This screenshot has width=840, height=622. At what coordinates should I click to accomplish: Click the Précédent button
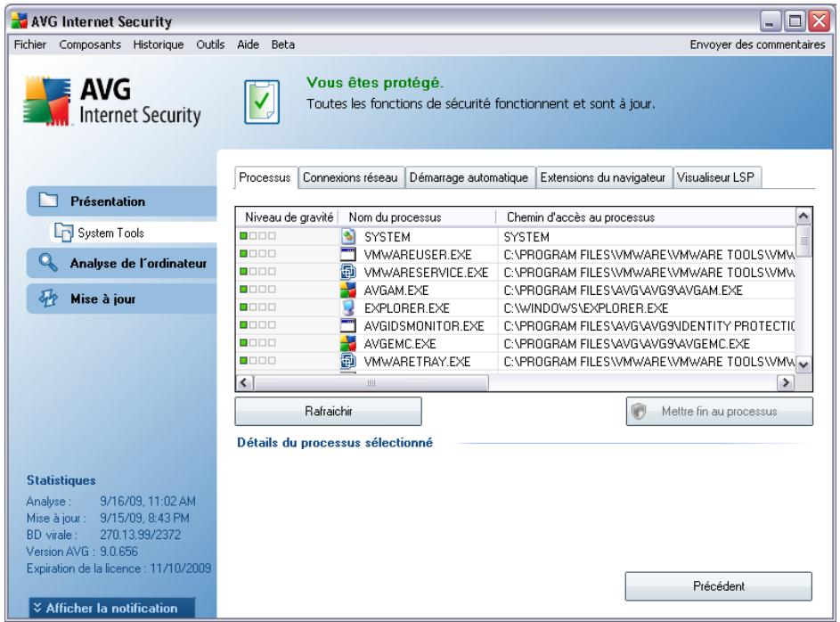click(x=718, y=586)
